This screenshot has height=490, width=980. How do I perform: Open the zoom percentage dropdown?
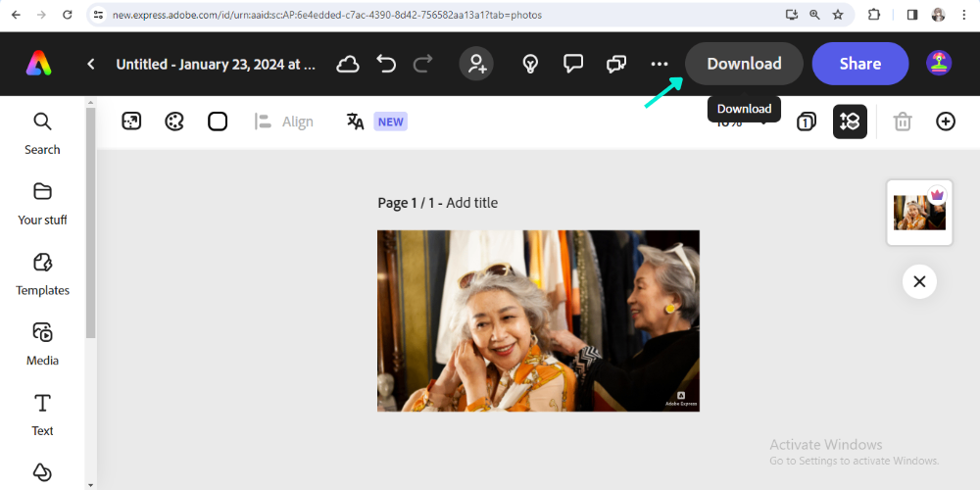(741, 122)
